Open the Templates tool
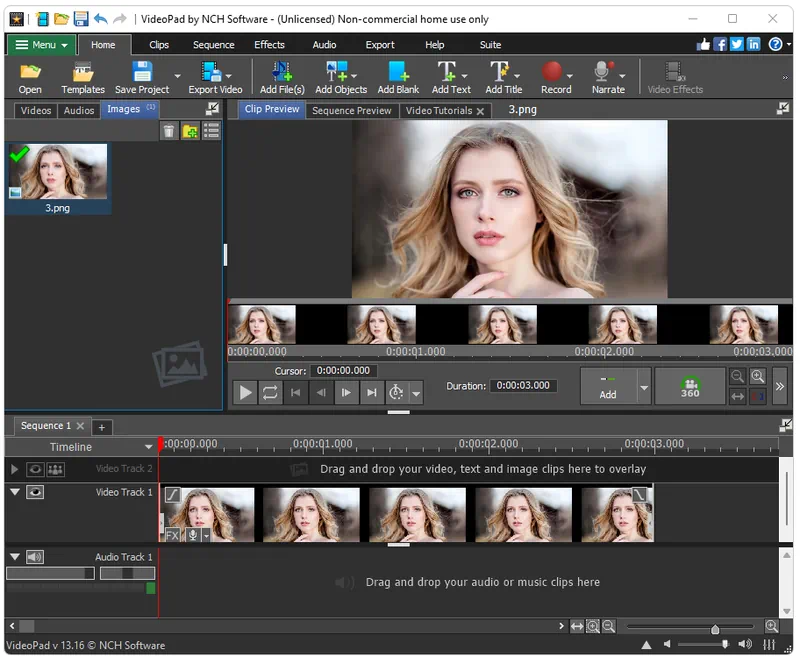Viewport: 800px width, 657px height. point(83,78)
